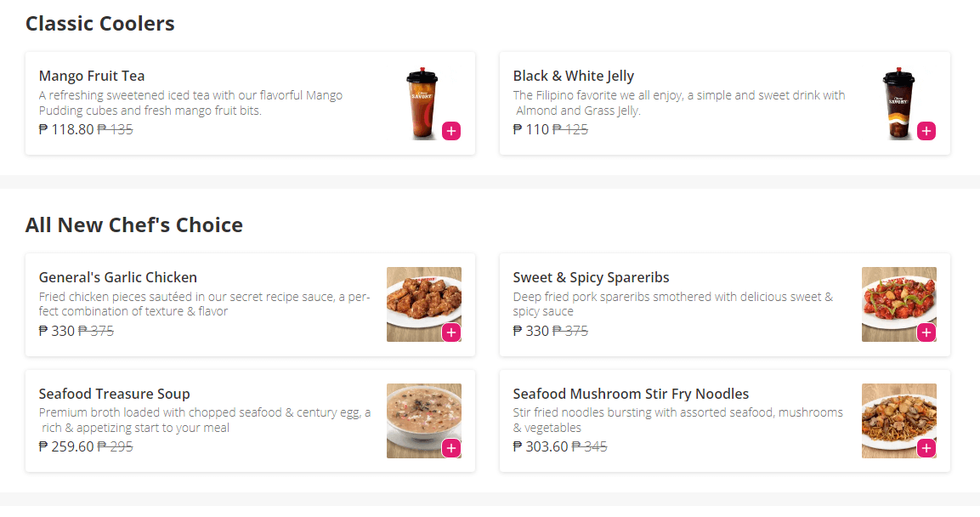Click the Black & White Jelly drink photo
This screenshot has width=980, height=517.
coord(898,102)
